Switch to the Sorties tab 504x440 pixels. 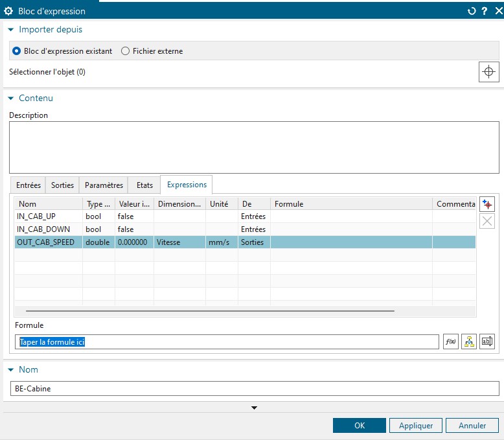point(62,185)
